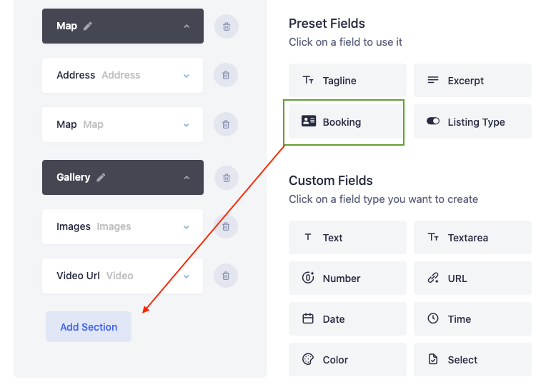This screenshot has height=392, width=541.
Task: Click pencil edit icon next to Gallery section
Action: [x=101, y=177]
